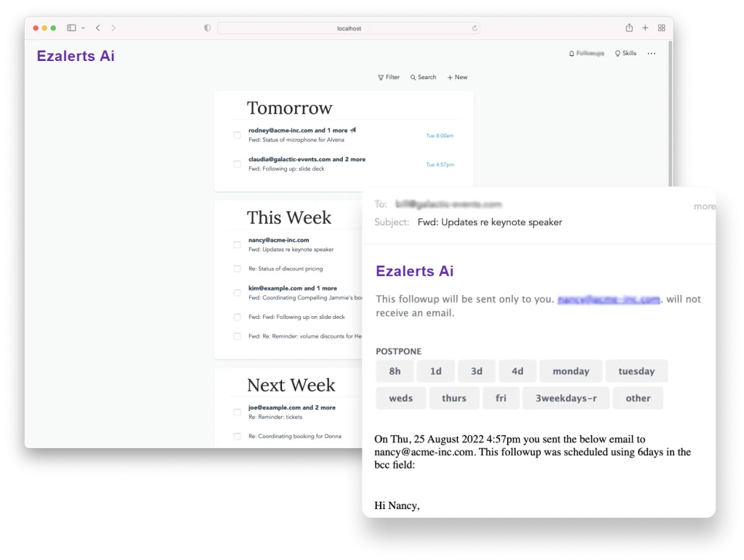Viewport: 744px width, 560px height.
Task: Check the joe@example.com followup checkbox
Action: pos(238,412)
